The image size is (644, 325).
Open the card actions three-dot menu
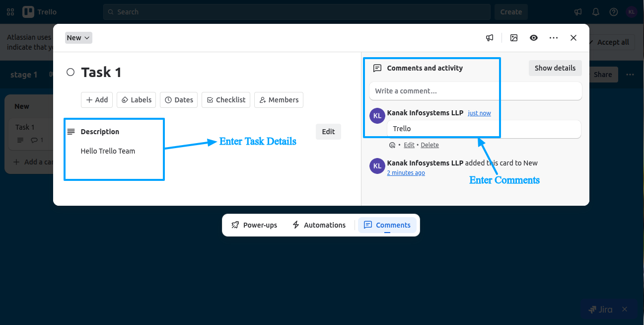(x=554, y=38)
